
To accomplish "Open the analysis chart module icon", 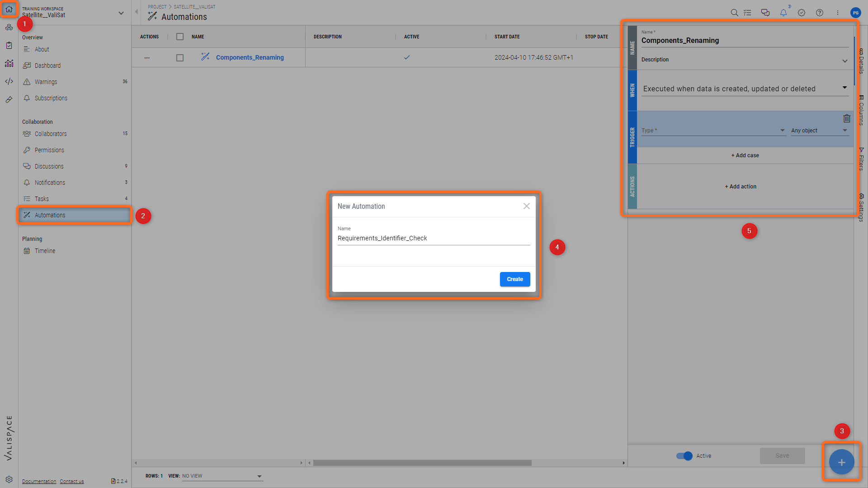I will (9, 63).
